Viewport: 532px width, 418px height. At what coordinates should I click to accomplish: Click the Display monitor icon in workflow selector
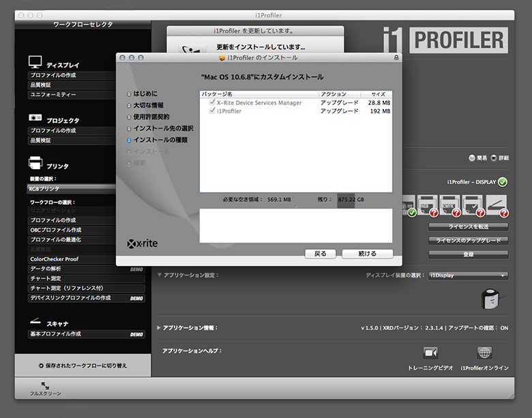35,61
